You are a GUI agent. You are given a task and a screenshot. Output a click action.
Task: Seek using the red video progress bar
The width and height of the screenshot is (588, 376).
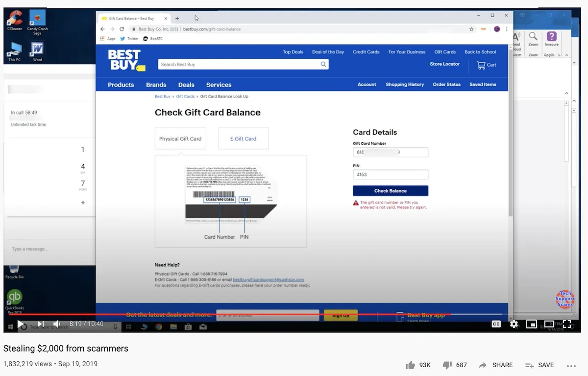(245, 314)
